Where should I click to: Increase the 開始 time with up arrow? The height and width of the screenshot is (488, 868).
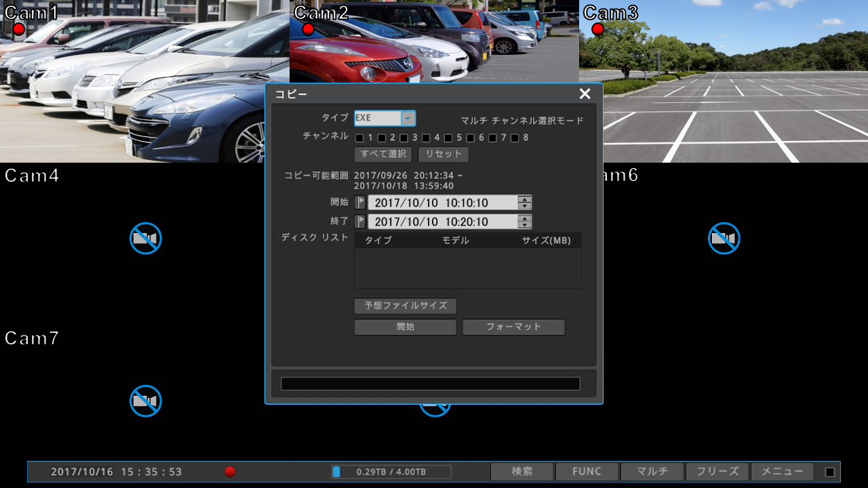[x=525, y=199]
